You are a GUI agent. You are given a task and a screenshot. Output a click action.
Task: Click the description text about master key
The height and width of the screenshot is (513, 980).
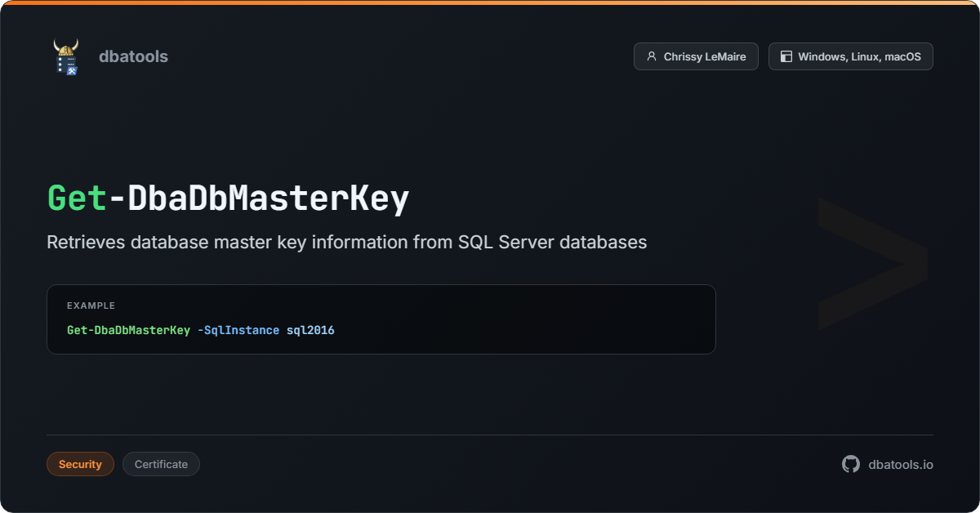[x=346, y=243]
